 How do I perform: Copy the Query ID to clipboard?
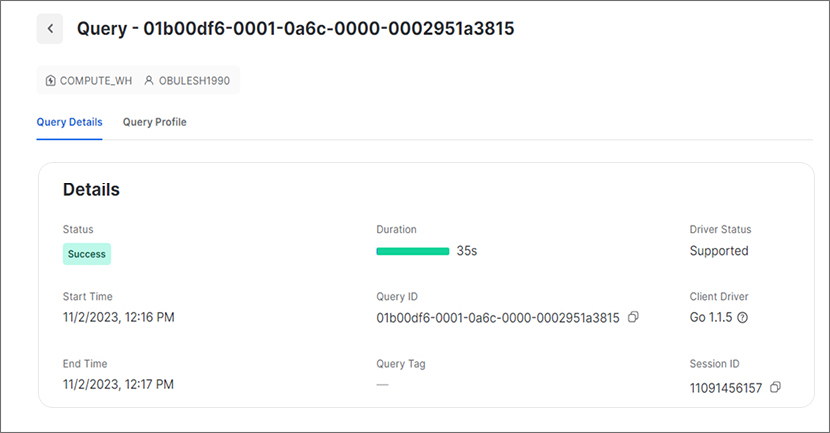pyautogui.click(x=633, y=317)
